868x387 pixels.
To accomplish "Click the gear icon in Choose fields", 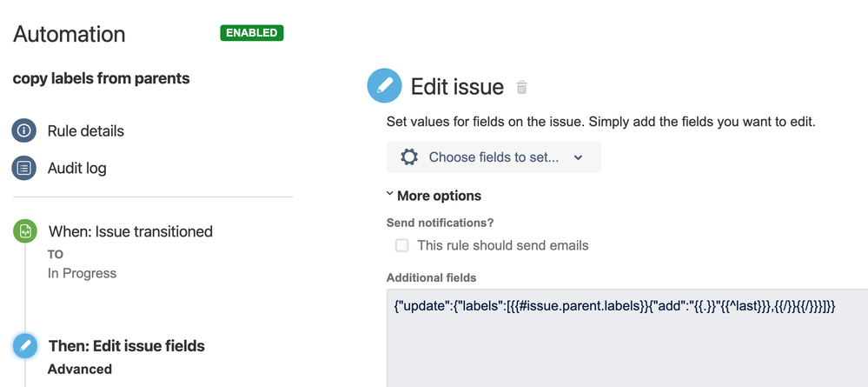I will pos(409,157).
